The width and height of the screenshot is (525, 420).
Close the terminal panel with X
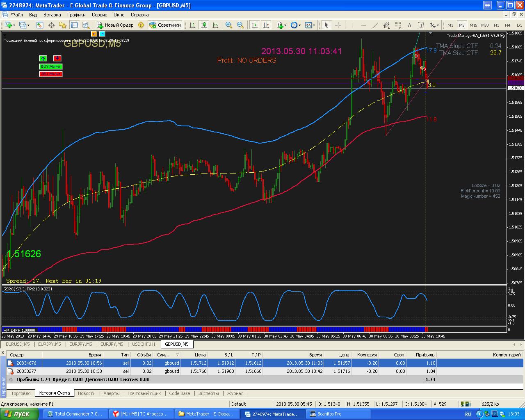click(x=3, y=352)
